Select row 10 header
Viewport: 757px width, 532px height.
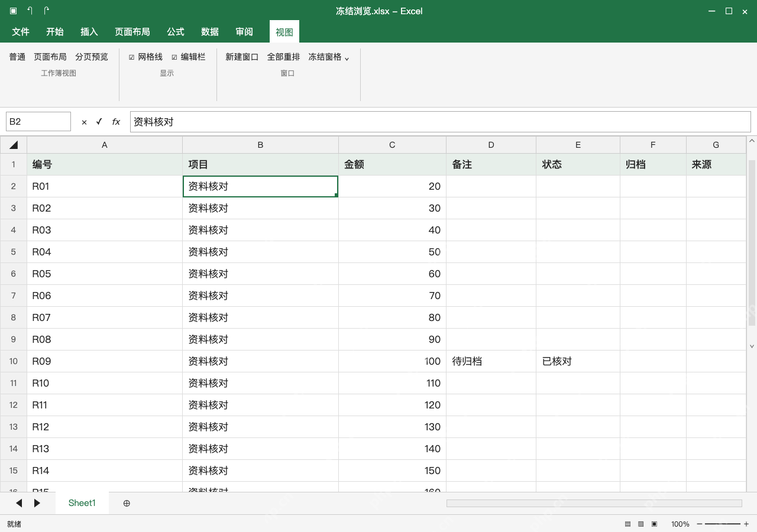(x=14, y=361)
